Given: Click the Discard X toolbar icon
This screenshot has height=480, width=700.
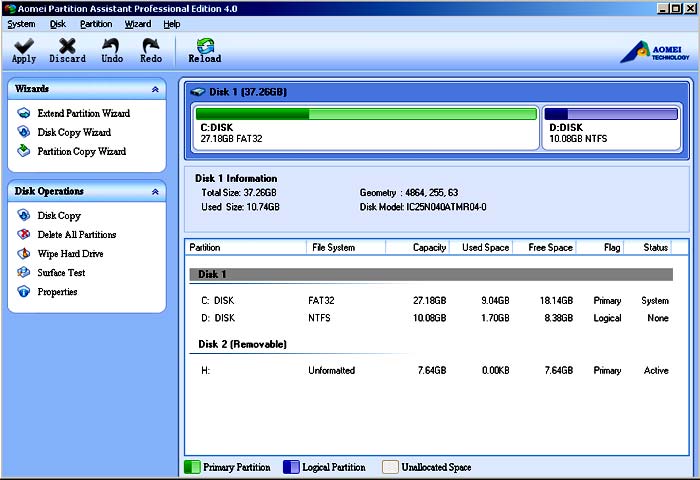Looking at the screenshot, I should coord(67,47).
